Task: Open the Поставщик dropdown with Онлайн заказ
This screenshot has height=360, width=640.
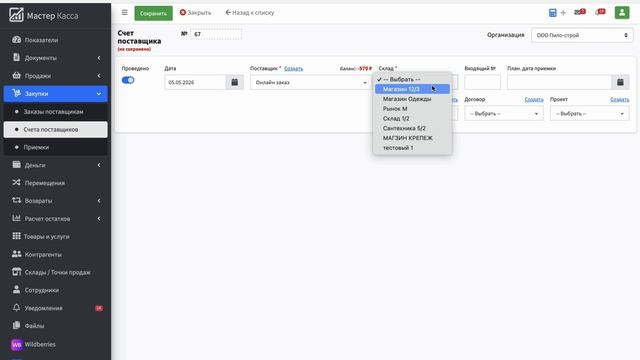Action: click(310, 82)
